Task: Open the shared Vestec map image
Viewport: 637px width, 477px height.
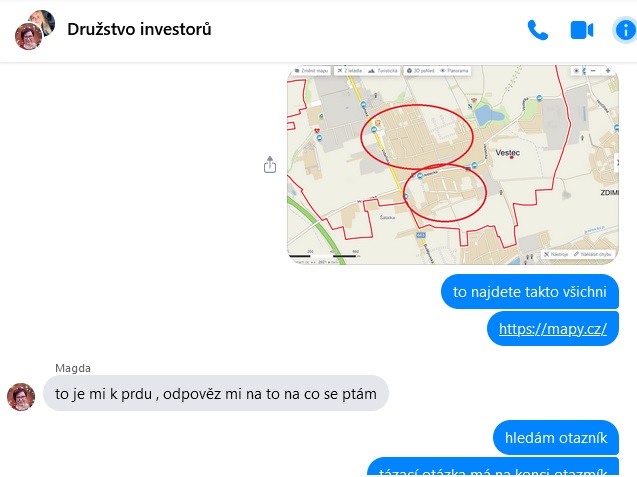Action: (x=453, y=165)
